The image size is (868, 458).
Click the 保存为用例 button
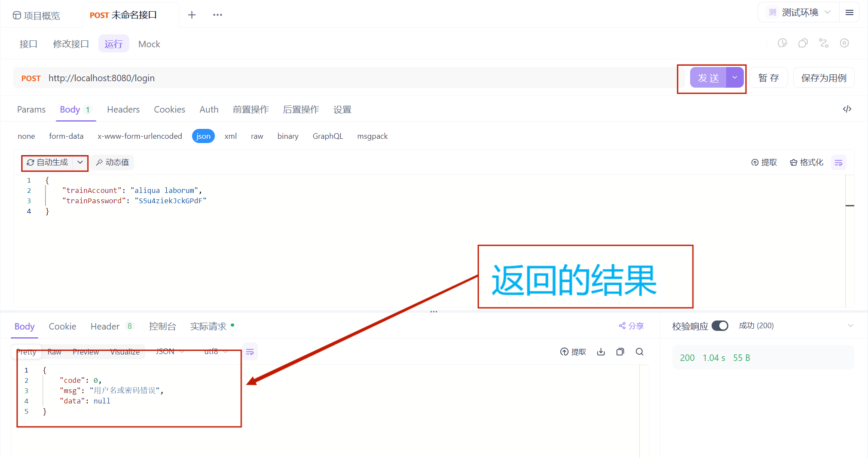(823, 78)
